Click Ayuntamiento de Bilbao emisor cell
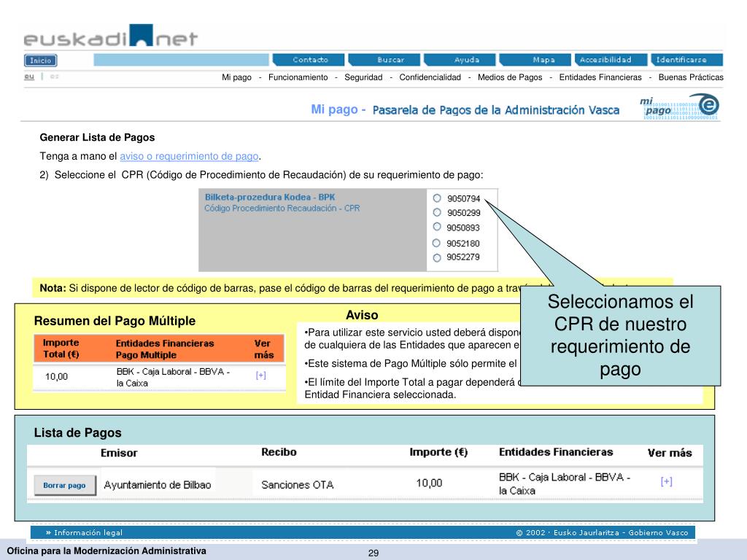Screen dimensions: 747x560 click(x=158, y=485)
